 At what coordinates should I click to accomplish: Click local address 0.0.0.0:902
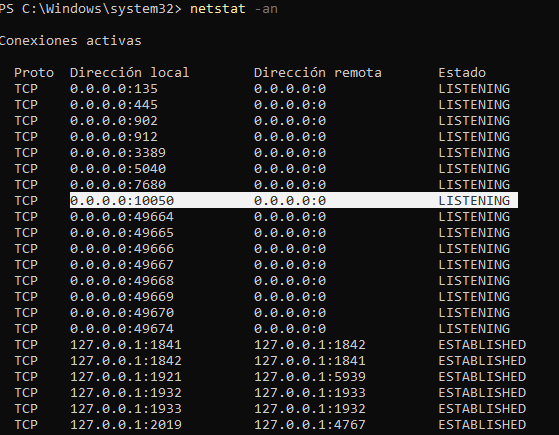[x=114, y=121]
